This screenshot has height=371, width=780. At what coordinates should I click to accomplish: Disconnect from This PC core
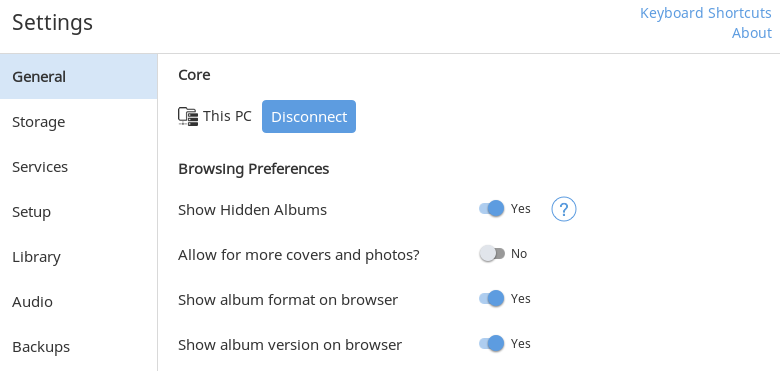[309, 116]
